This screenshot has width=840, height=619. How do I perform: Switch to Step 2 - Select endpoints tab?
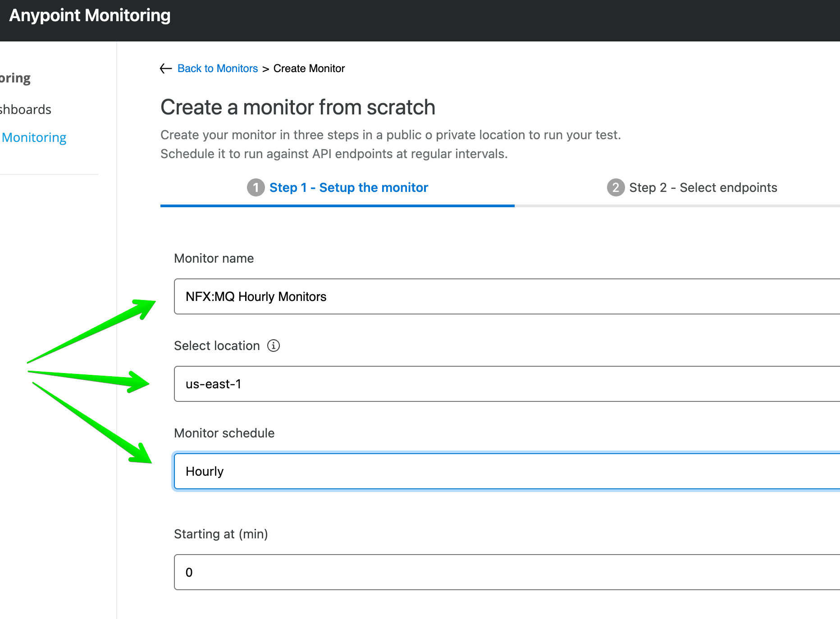coord(692,187)
